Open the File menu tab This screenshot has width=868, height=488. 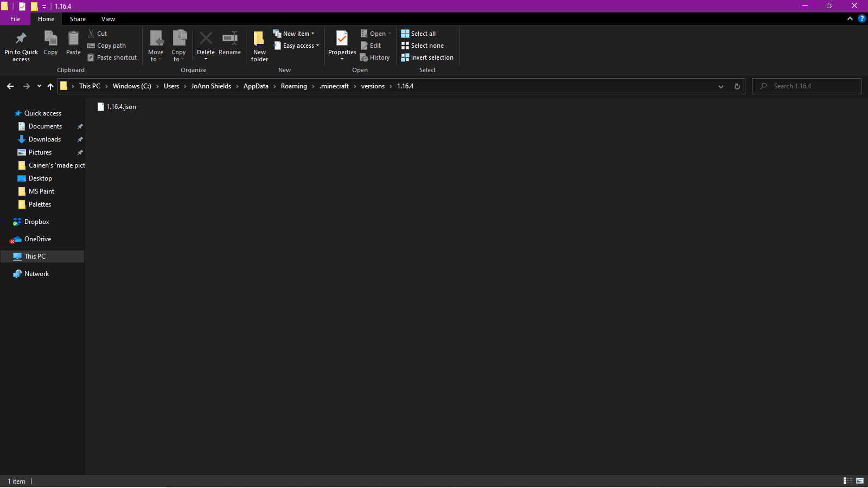[x=15, y=19]
